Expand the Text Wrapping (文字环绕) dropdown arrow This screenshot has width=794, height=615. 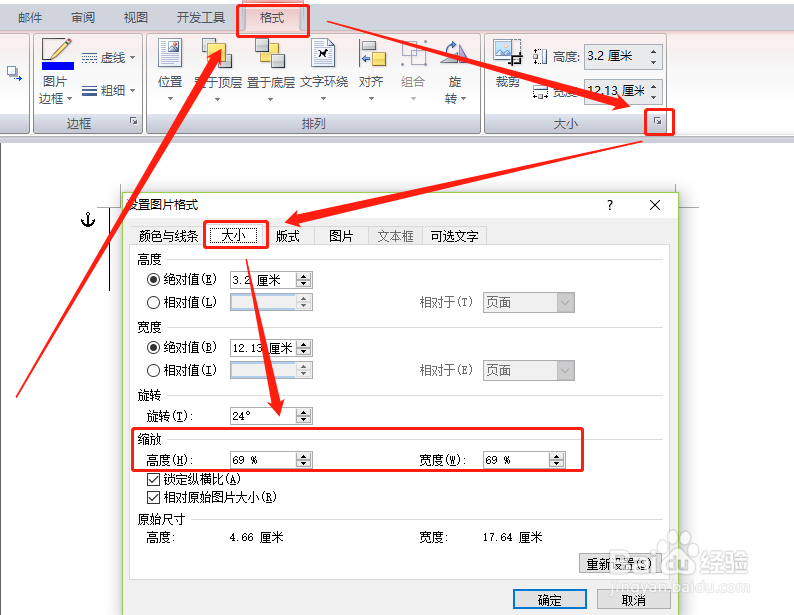[324, 99]
